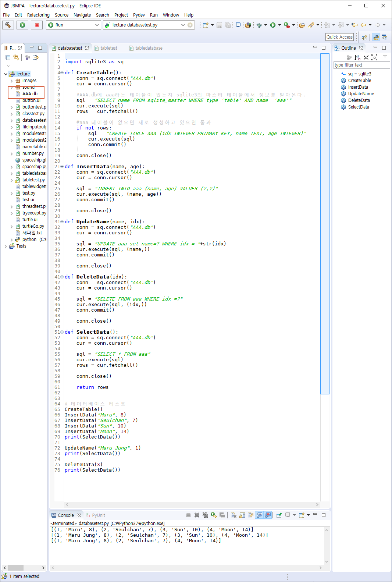Click the Clear Console icon

(234, 515)
